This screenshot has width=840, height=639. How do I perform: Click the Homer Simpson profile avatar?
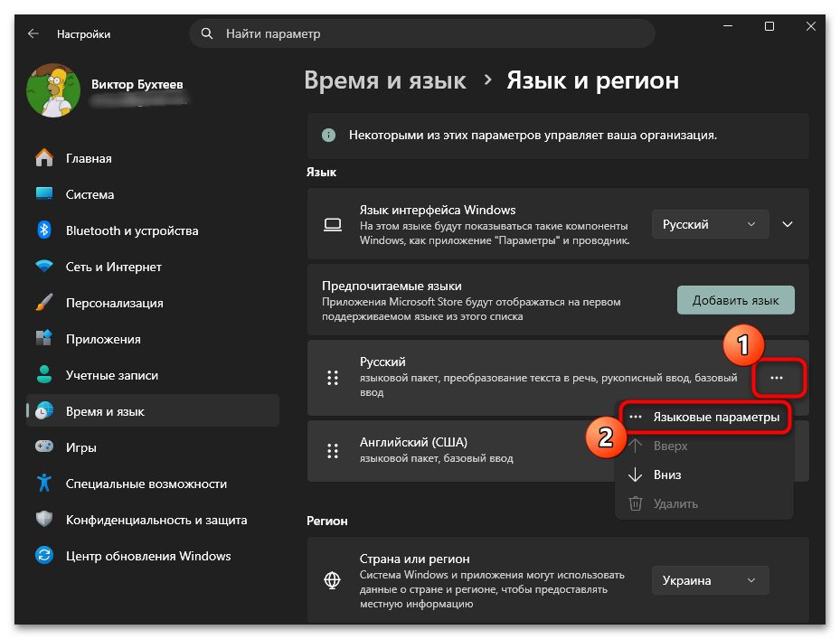tap(53, 90)
